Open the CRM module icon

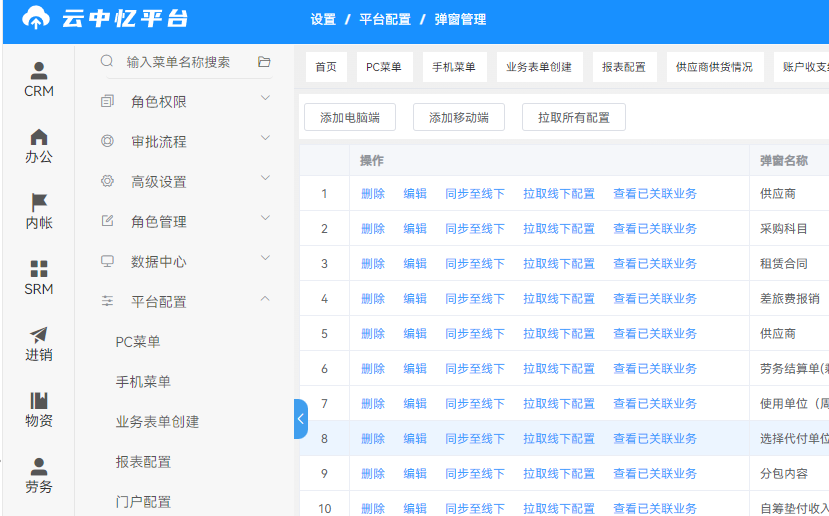[x=39, y=70]
